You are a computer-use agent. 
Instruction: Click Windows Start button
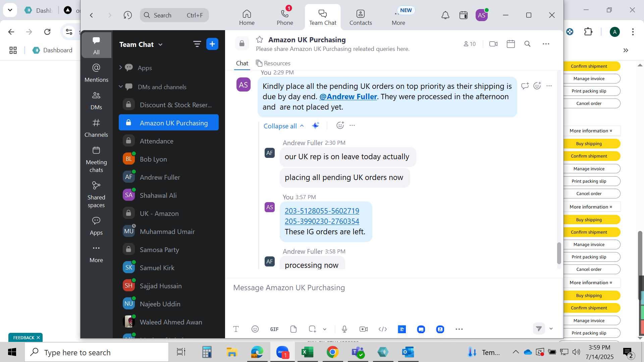pos(12,352)
